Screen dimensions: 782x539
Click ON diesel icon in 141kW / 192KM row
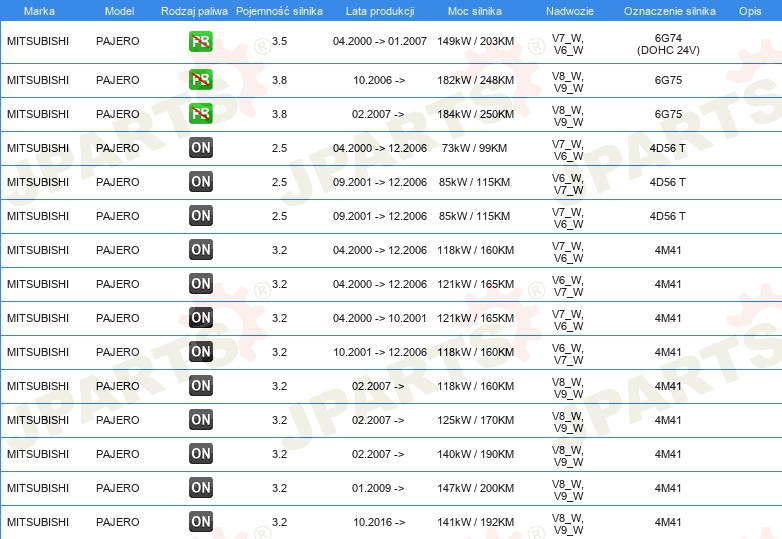coord(200,522)
